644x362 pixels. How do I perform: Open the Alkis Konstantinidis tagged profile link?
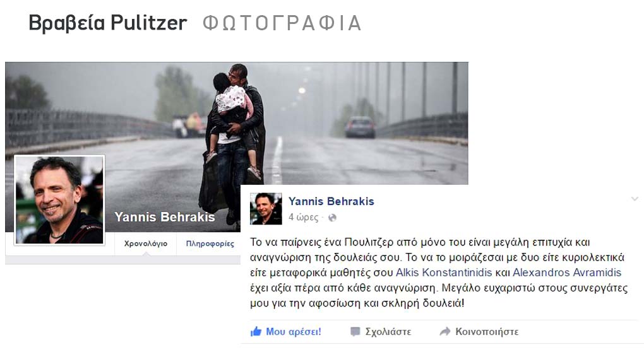click(x=444, y=272)
